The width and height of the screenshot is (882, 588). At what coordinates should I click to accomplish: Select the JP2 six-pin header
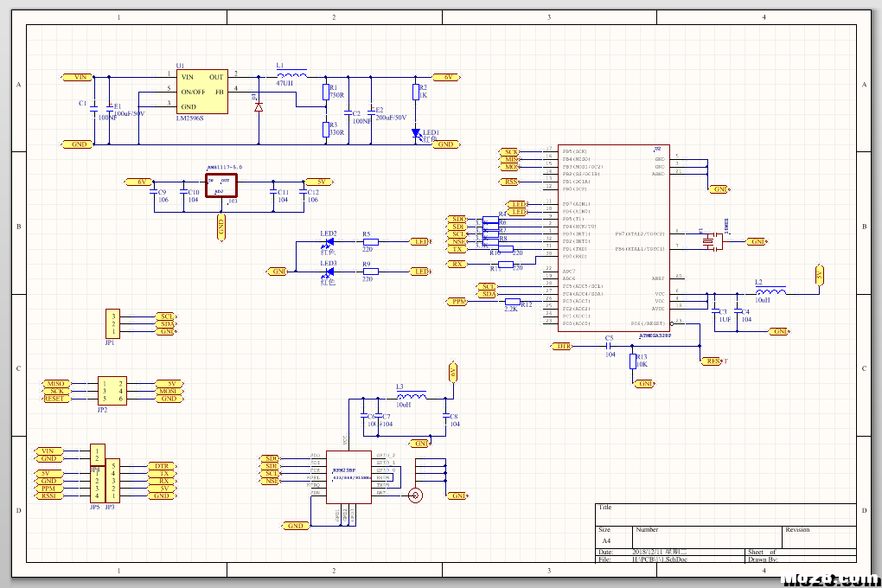tap(112, 391)
